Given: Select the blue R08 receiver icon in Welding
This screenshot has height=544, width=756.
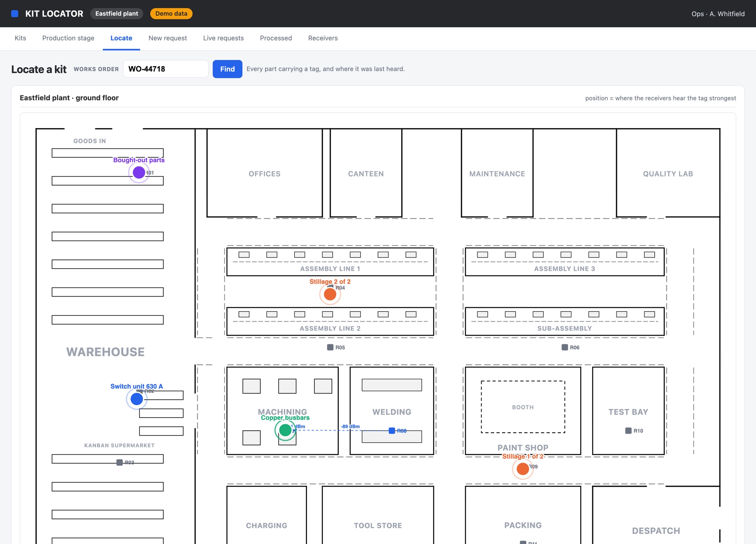Looking at the screenshot, I should click(392, 431).
